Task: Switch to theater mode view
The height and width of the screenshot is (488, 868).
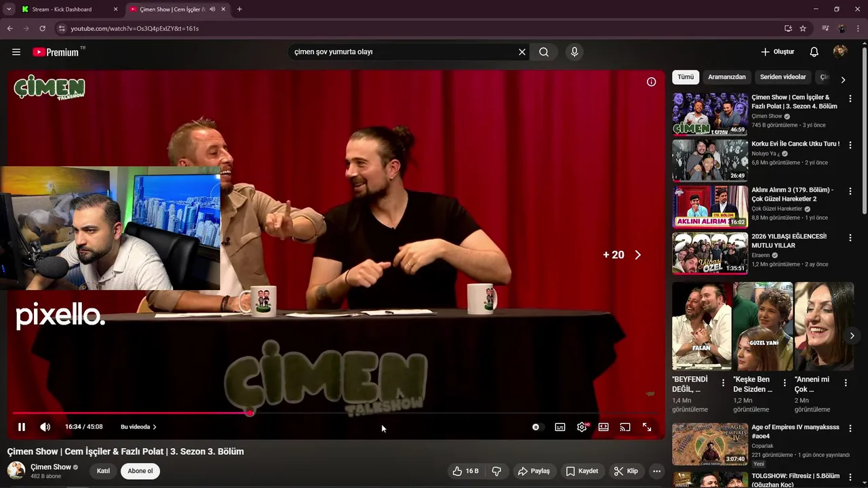Action: pos(604,427)
